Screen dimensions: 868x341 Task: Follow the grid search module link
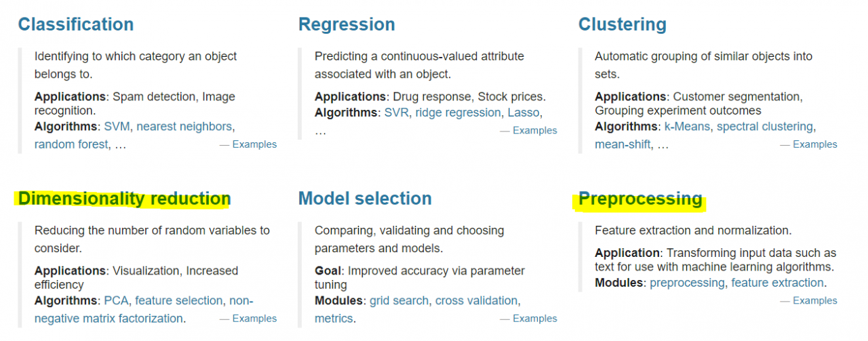point(399,301)
